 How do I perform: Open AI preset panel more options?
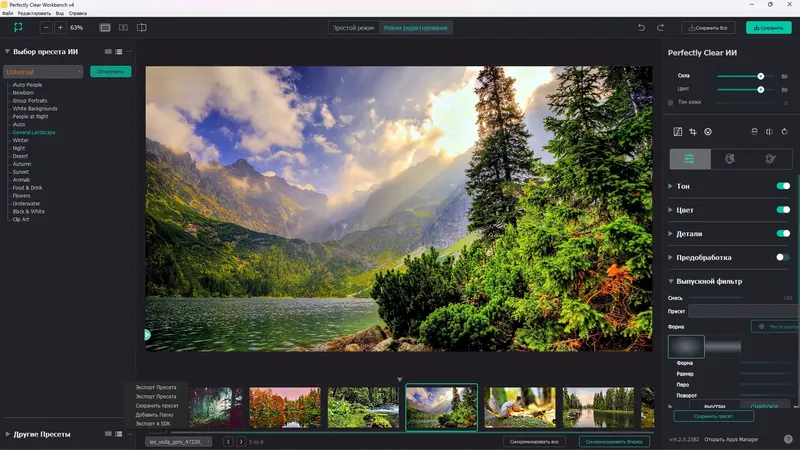point(130,52)
